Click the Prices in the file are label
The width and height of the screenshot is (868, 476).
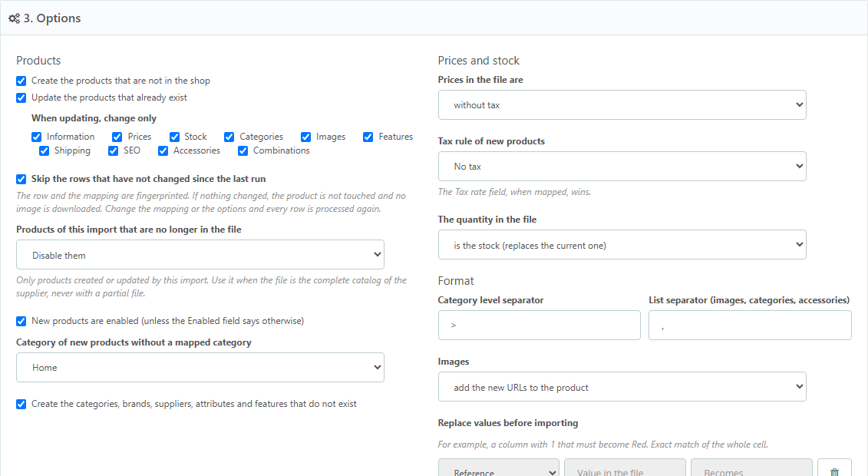pyautogui.click(x=480, y=80)
